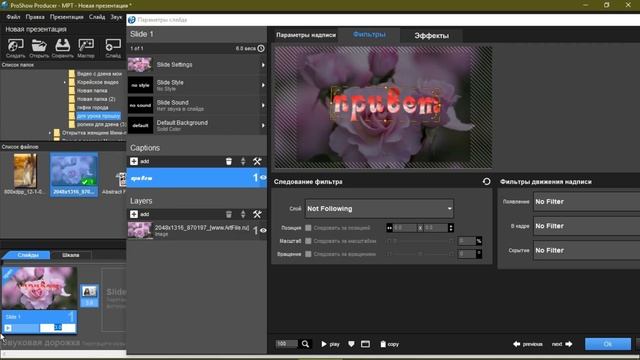Click the Captions reorder arrows icon
640x360 pixels.
click(243, 161)
